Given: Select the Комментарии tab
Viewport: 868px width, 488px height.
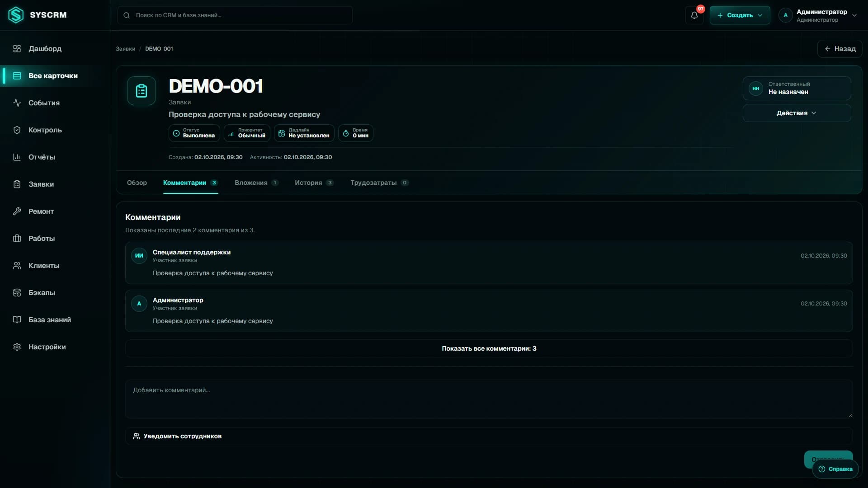Looking at the screenshot, I should (x=190, y=183).
